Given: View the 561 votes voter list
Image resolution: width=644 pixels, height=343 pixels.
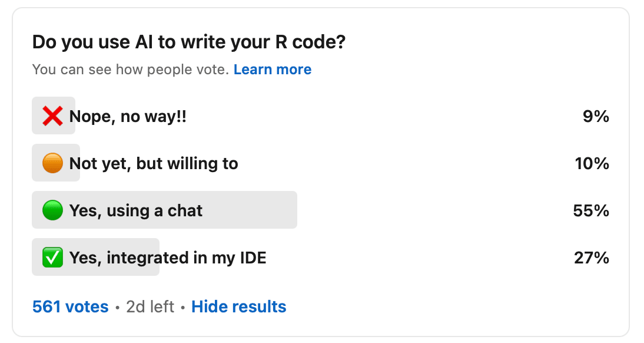Looking at the screenshot, I should coord(71,306).
